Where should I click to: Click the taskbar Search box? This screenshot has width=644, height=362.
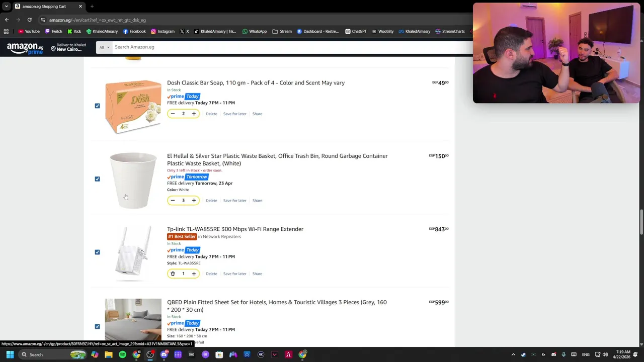[53, 354]
